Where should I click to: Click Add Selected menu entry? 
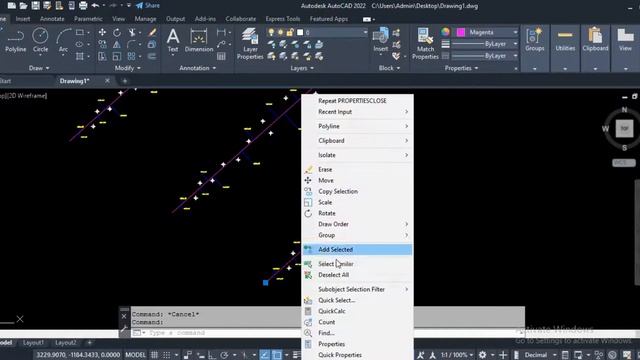coord(358,249)
